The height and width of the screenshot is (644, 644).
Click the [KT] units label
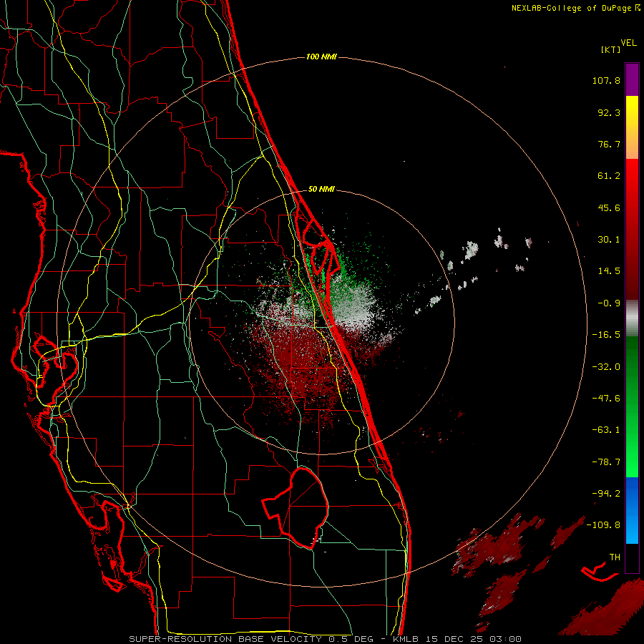(610, 49)
